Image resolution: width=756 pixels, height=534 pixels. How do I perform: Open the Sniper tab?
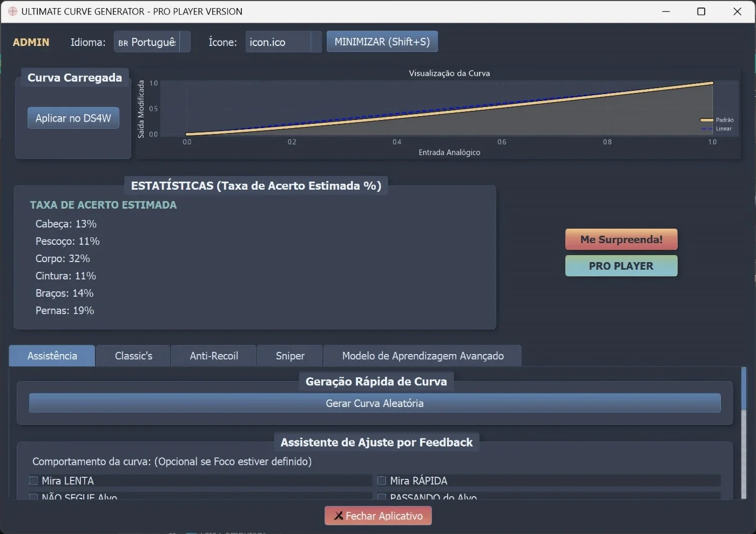point(290,356)
